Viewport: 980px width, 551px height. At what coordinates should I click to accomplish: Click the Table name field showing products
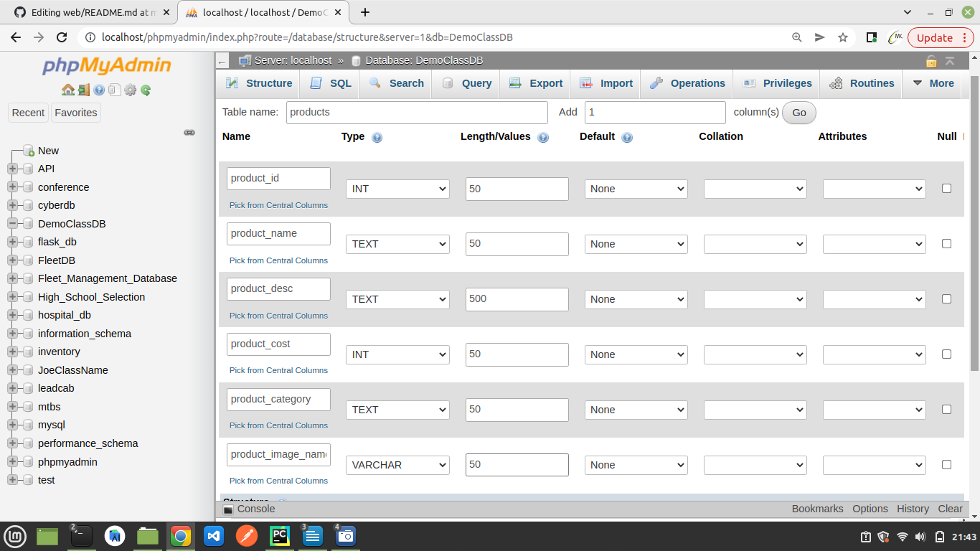click(x=416, y=112)
